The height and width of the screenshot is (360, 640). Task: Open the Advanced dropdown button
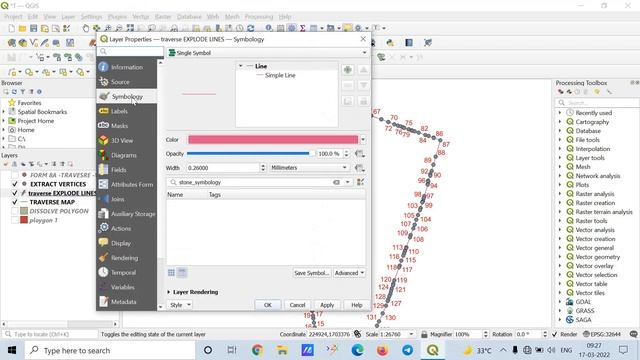coord(349,273)
